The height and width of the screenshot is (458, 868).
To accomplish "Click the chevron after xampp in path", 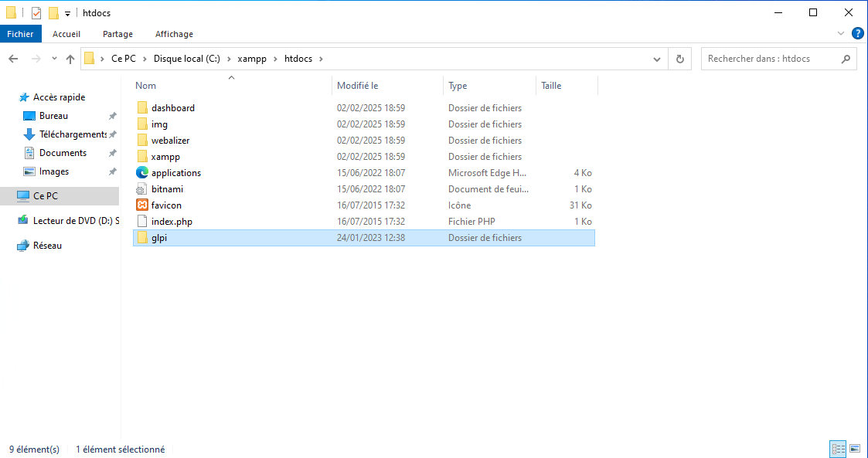I will [276, 59].
